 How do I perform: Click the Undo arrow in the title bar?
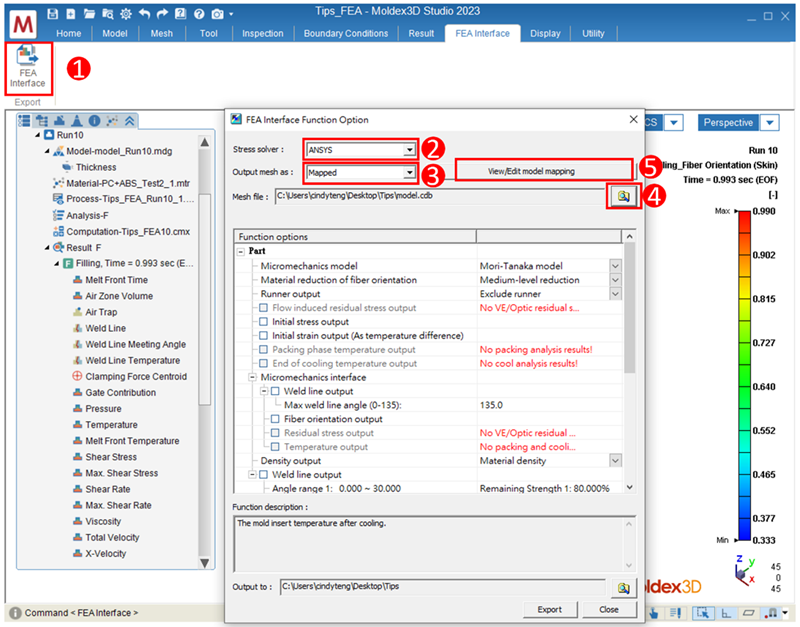tap(144, 14)
